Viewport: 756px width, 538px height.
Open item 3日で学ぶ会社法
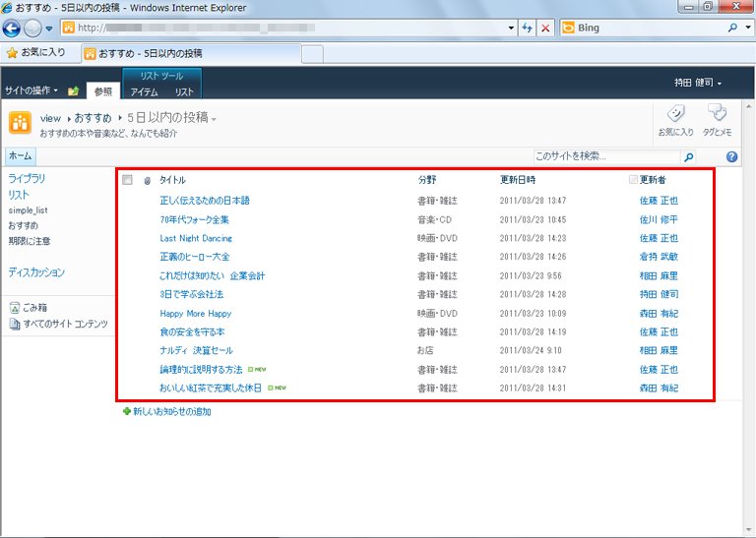coord(191,294)
